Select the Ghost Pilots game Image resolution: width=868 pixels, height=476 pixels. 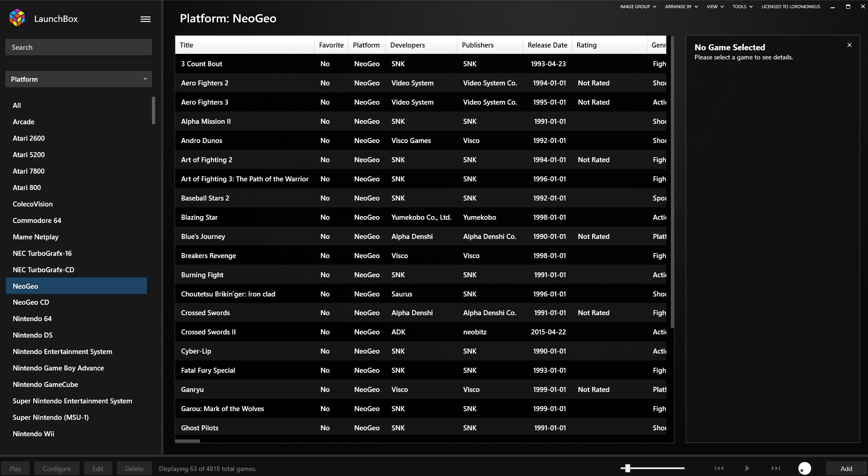[x=421, y=428]
